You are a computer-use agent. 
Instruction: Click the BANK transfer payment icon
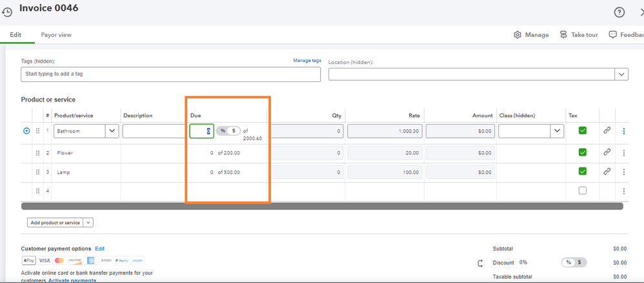(106, 260)
